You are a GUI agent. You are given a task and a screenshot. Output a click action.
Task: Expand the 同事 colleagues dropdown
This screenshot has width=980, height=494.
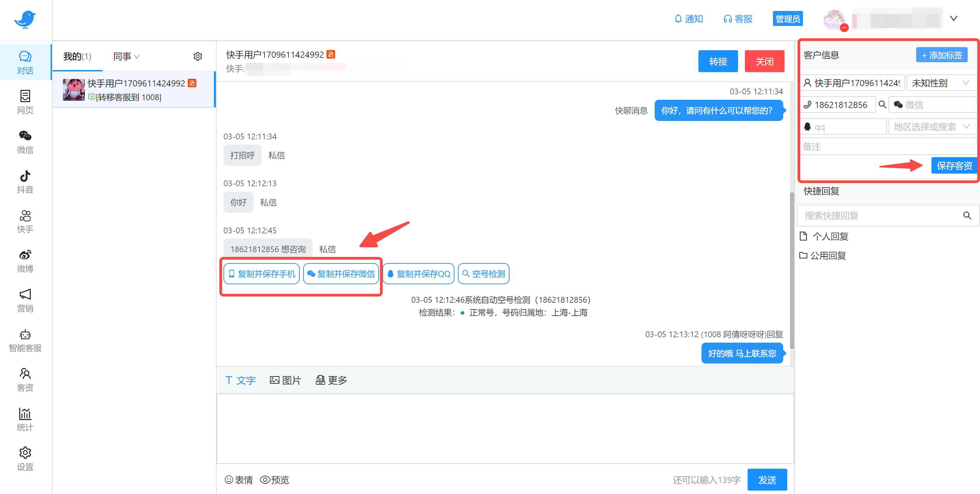(x=126, y=56)
